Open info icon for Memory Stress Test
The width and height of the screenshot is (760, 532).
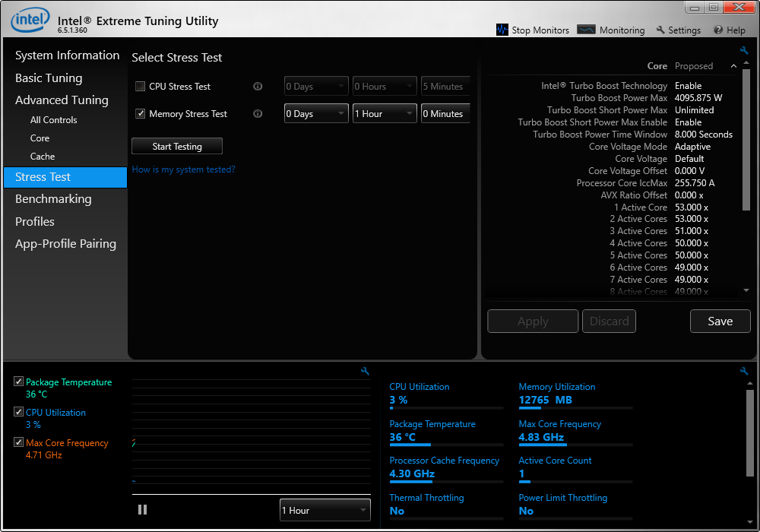[x=258, y=113]
